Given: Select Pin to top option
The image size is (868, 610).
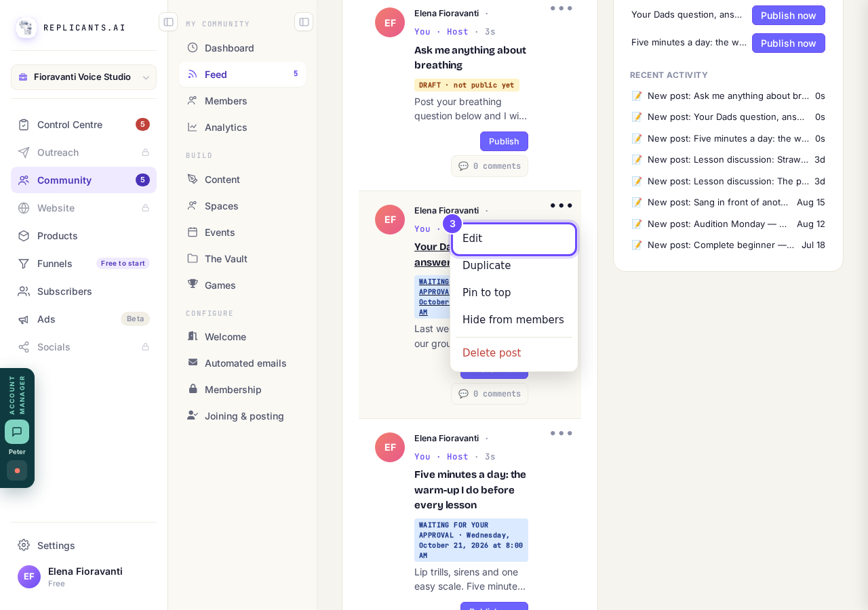Looking at the screenshot, I should (x=514, y=293).
